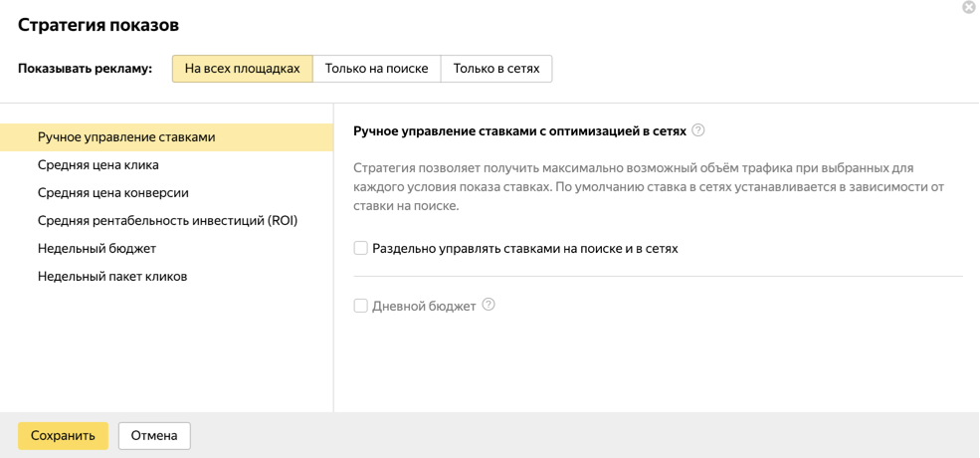Switch to Только в сетях

point(496,68)
